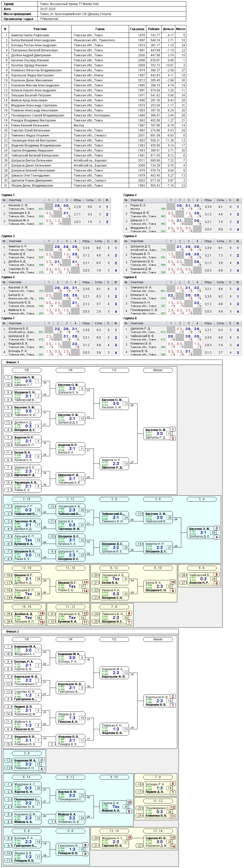244x868 pixels.
Task: Click the 'Город' column header in participants table
Action: (100, 29)
